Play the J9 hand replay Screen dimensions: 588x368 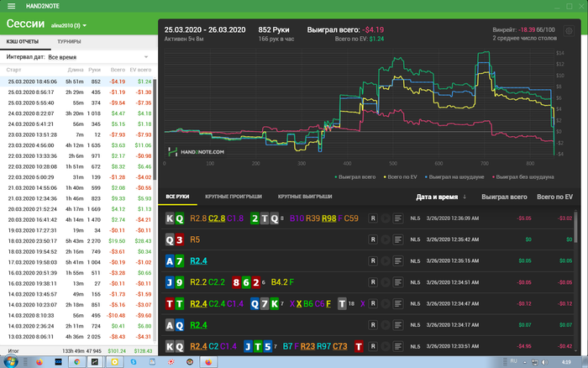(385, 282)
